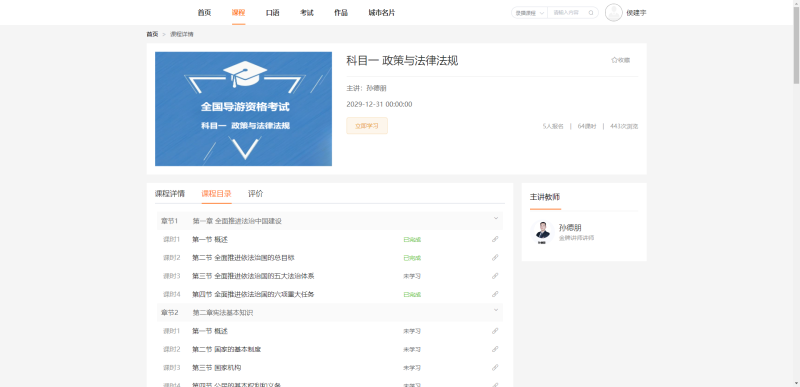Click link icon for 六项重大任务 lesson
This screenshot has height=387, width=800.
click(495, 294)
